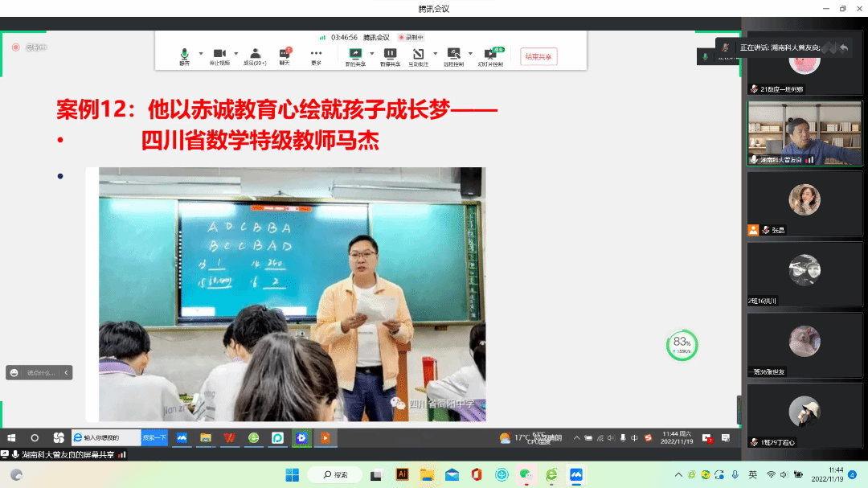Viewport: 868px width, 488px height.
Task: Click the 83% circular progress indicator
Action: tap(682, 345)
